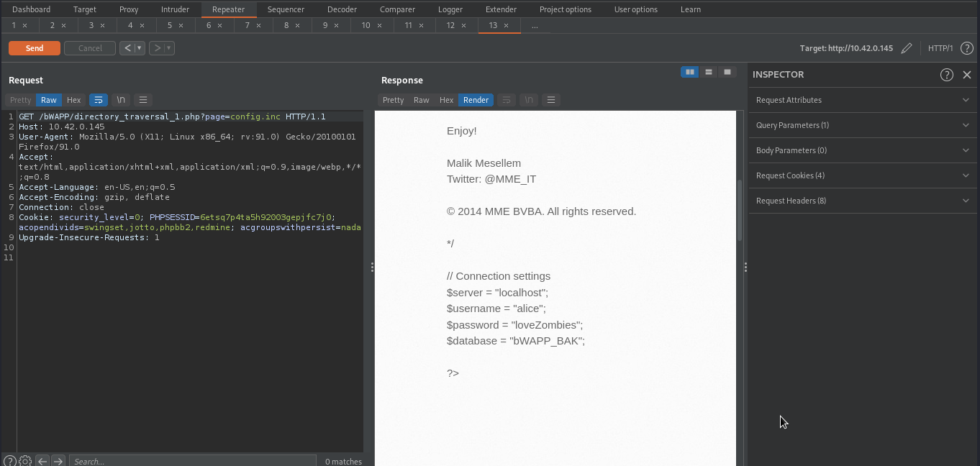Open the Target tab

pyautogui.click(x=85, y=9)
